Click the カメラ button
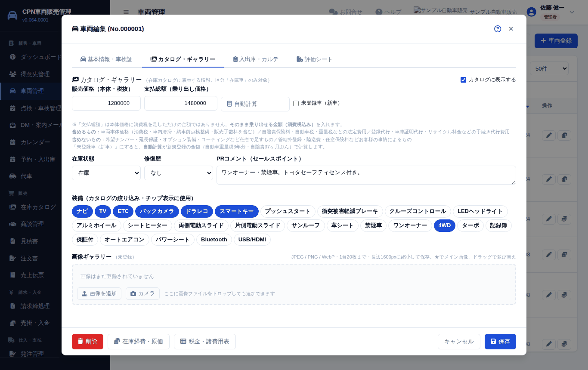 142,293
